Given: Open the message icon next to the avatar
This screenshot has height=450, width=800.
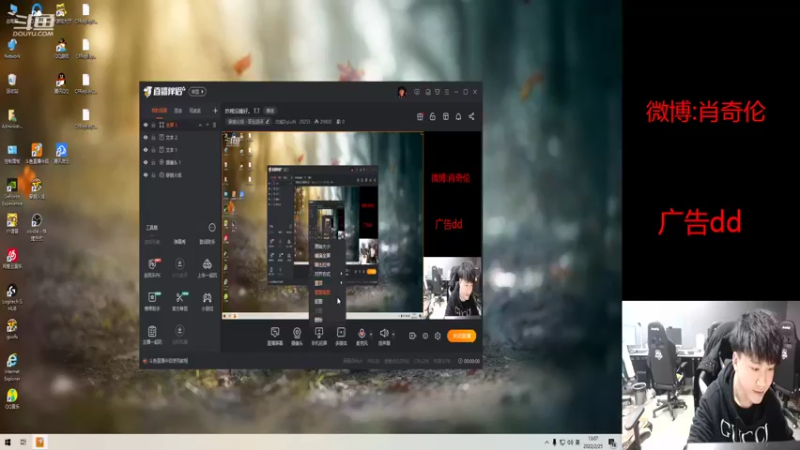Looking at the screenshot, I should (x=417, y=92).
